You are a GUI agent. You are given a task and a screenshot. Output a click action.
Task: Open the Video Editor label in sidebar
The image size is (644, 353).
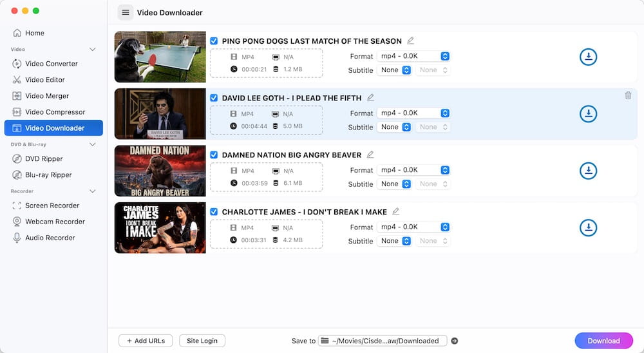click(x=45, y=80)
